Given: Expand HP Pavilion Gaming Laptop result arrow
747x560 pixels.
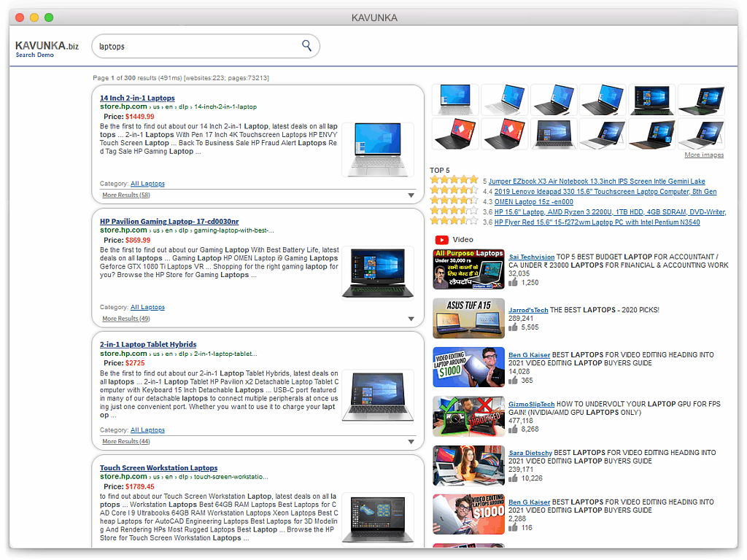Looking at the screenshot, I should click(x=411, y=319).
